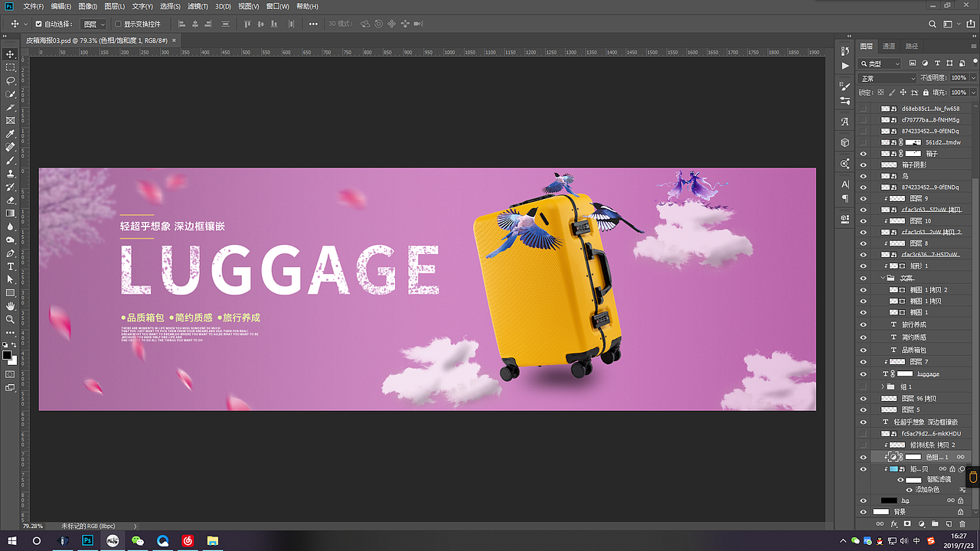Viewport: 980px width, 551px height.
Task: Click the Align Left Edges icon
Action: [x=181, y=24]
